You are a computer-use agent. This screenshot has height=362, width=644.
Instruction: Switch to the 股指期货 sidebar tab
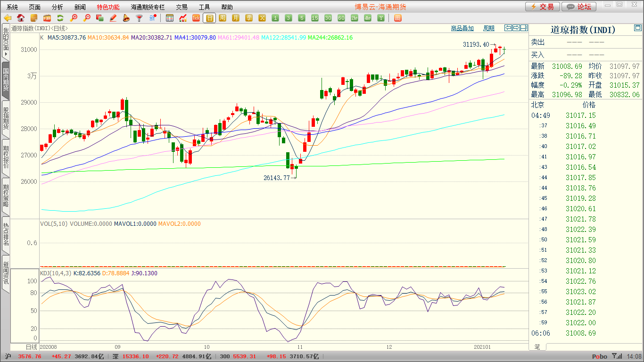pos(6,118)
